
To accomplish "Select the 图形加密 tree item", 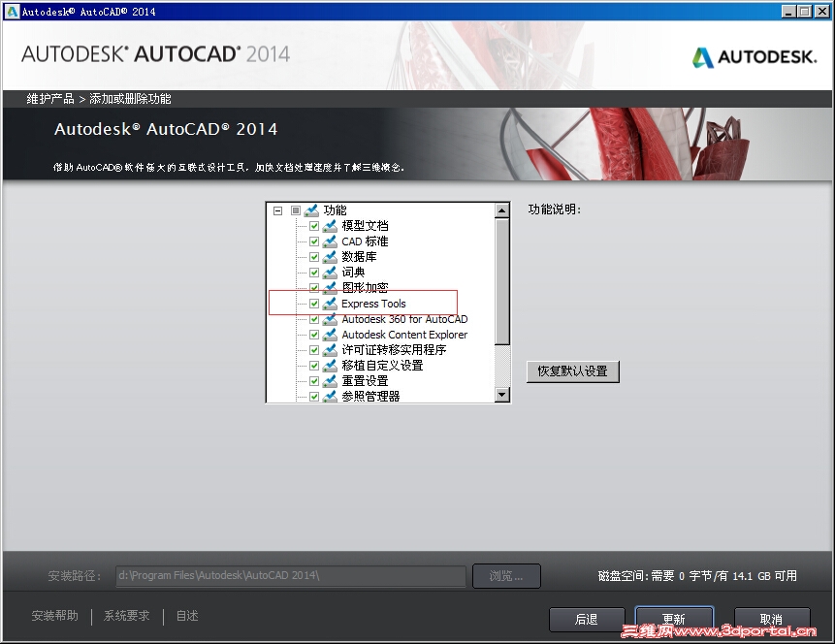I will (x=365, y=288).
